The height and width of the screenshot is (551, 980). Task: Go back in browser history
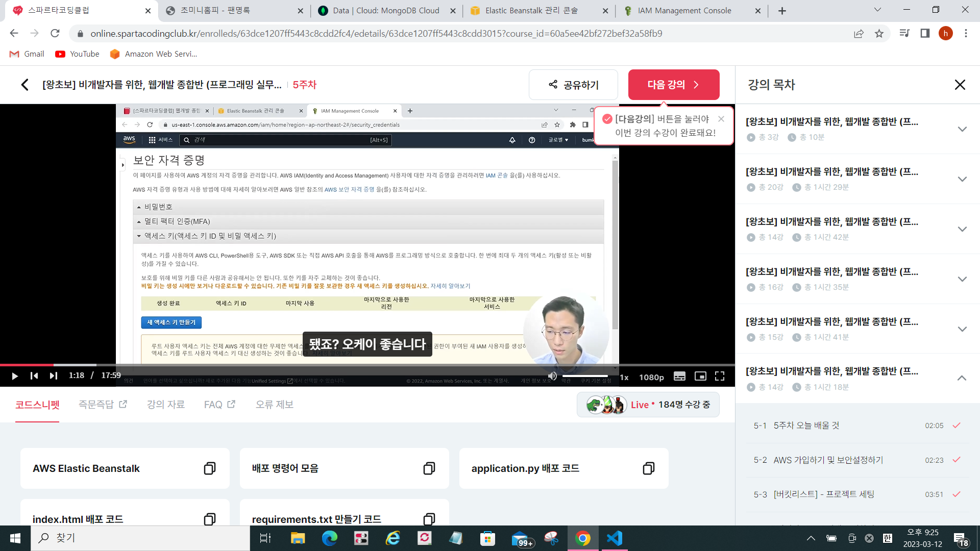pos(14,34)
